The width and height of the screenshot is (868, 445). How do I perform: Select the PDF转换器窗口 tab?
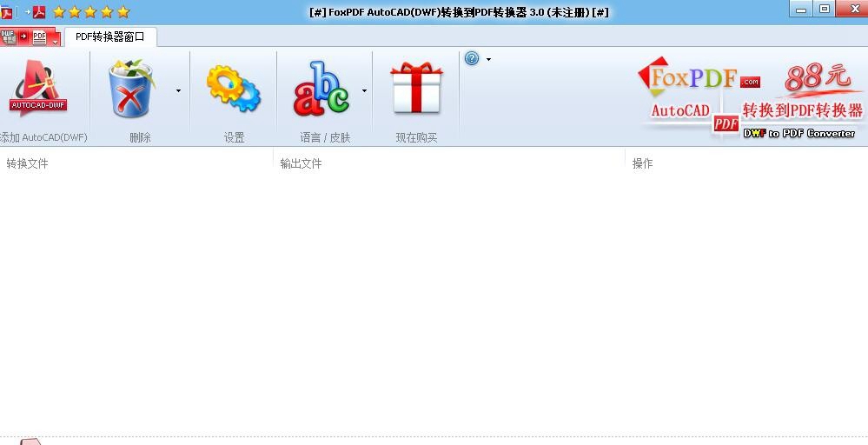(x=110, y=37)
